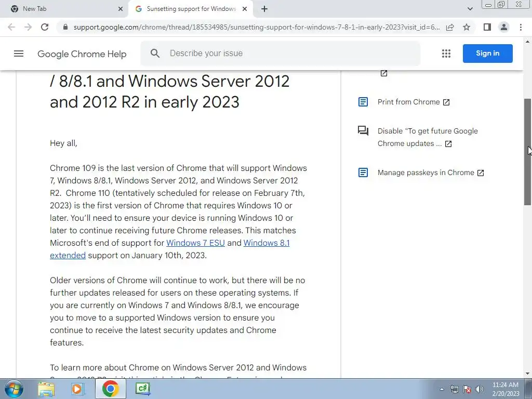The image size is (532, 399).
Task: Open the hamburger main menu
Action: [19, 54]
